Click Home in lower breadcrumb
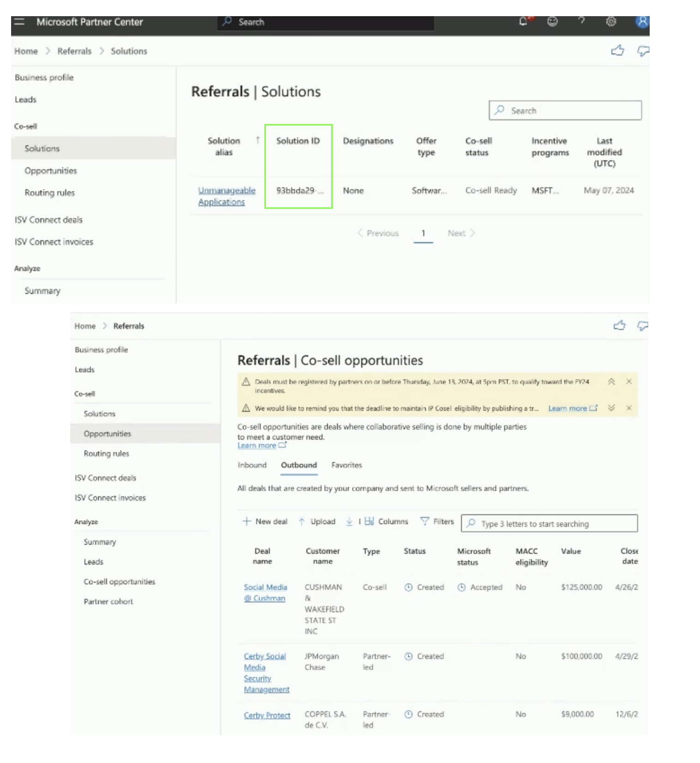 pos(85,326)
